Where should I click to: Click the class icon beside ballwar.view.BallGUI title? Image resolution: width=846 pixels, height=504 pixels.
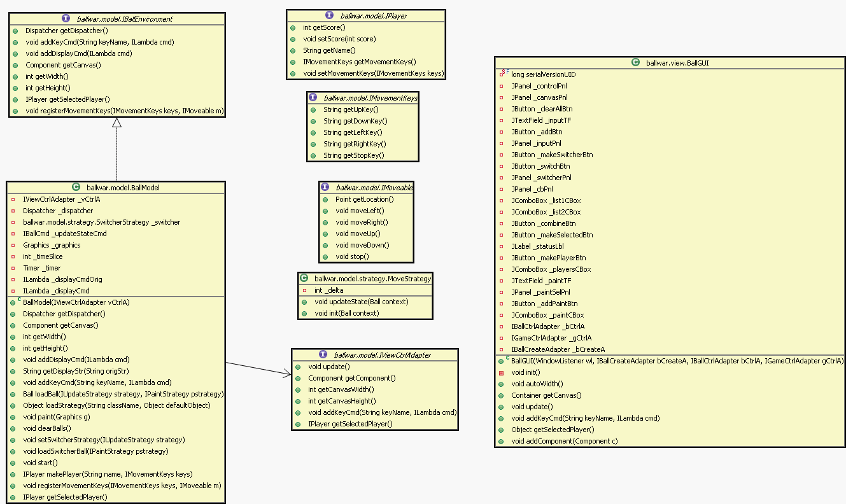point(635,62)
